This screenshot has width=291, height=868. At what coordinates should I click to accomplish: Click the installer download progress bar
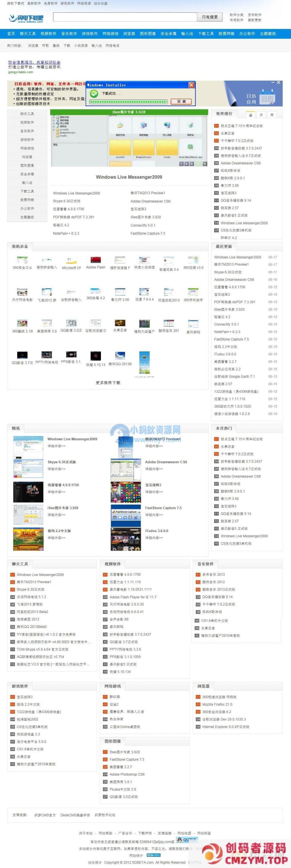pos(128,102)
